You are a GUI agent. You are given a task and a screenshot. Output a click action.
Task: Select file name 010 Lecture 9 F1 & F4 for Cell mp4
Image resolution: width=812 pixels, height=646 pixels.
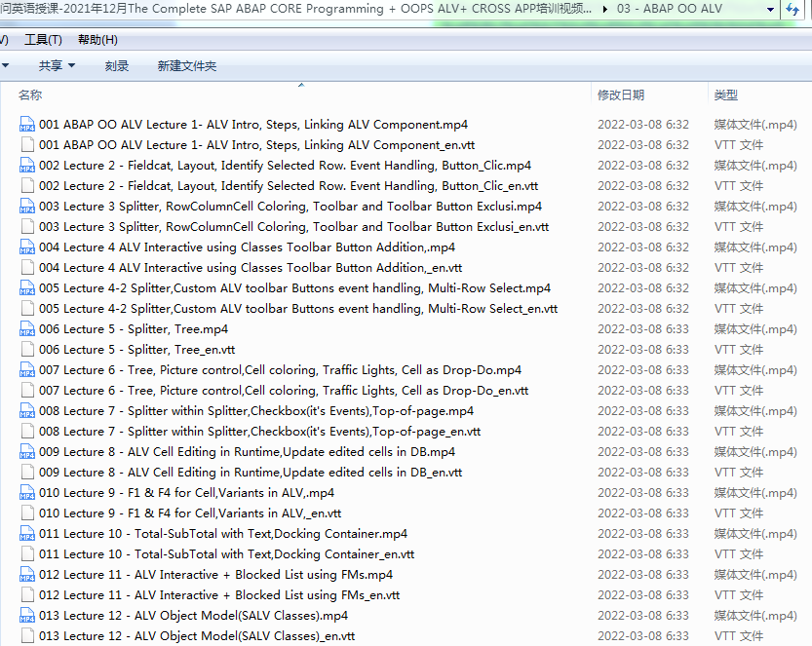click(x=187, y=492)
